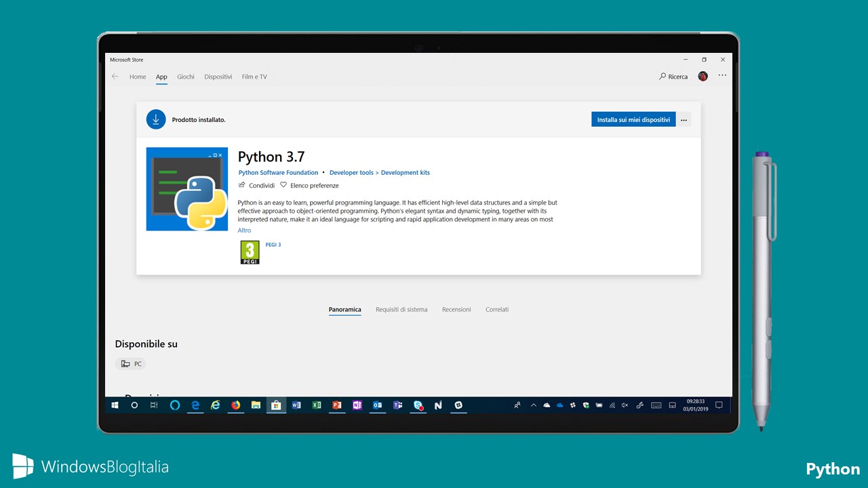Expand the description with Altro
The image size is (868, 488).
pos(244,230)
